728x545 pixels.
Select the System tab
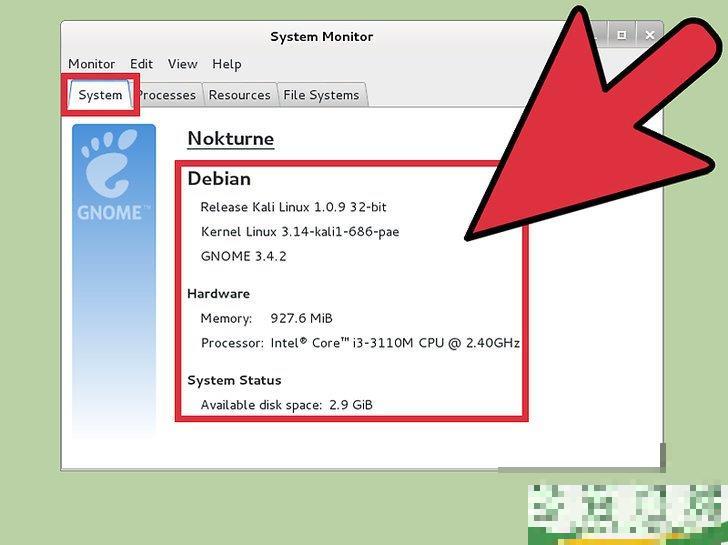coord(100,95)
